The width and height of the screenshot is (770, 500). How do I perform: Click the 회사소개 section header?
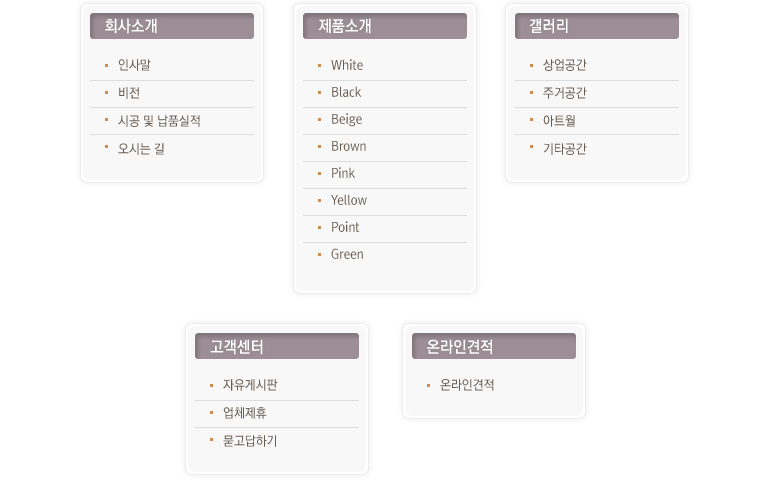pos(172,26)
